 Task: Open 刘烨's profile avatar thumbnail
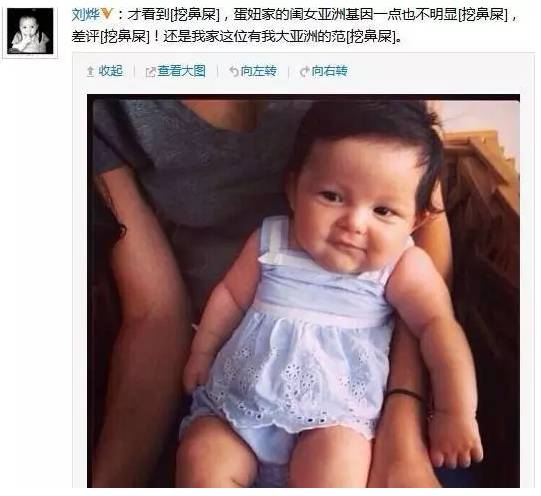click(x=30, y=31)
